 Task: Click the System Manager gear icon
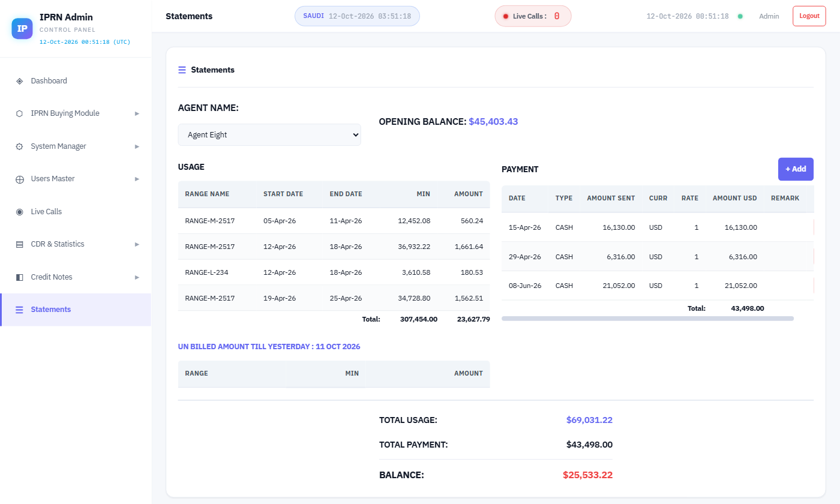[x=19, y=146]
